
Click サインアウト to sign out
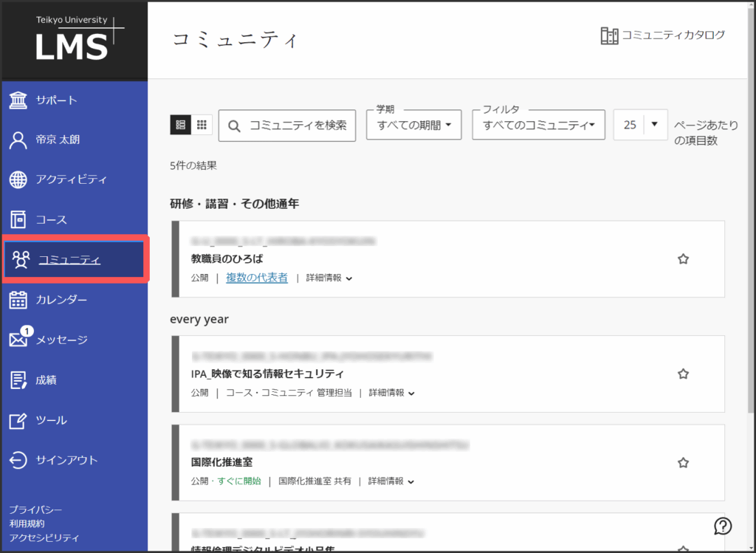point(75,460)
